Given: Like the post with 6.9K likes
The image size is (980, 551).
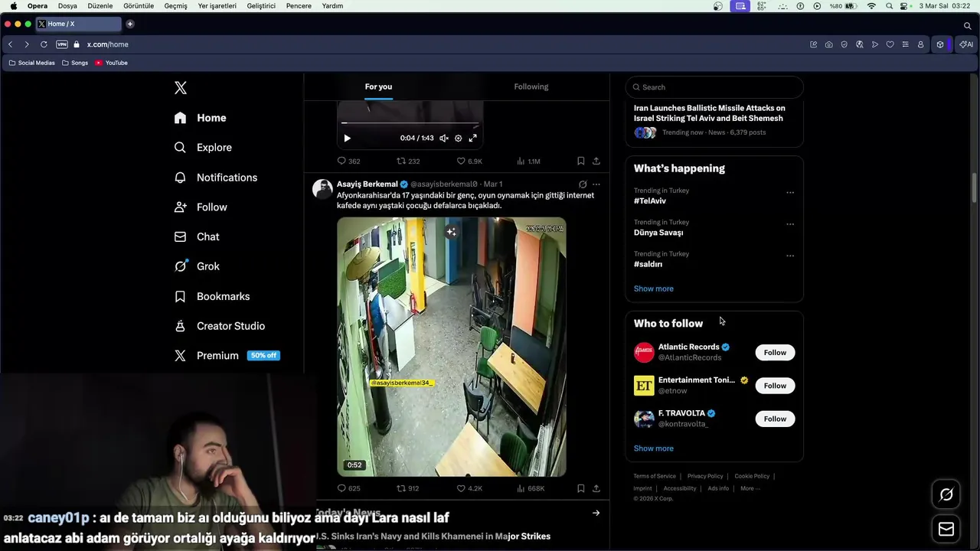Looking at the screenshot, I should click(469, 161).
